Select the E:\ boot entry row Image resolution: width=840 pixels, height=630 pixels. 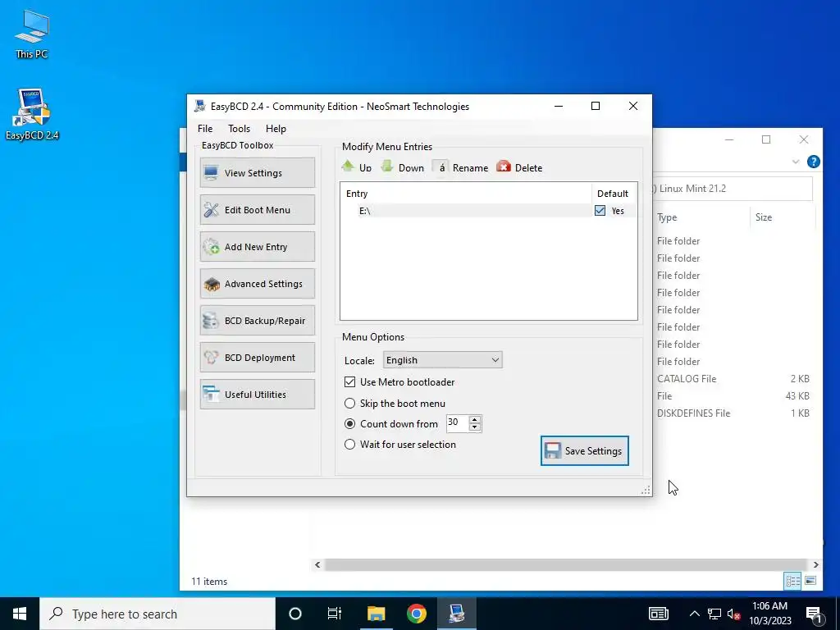pos(489,211)
